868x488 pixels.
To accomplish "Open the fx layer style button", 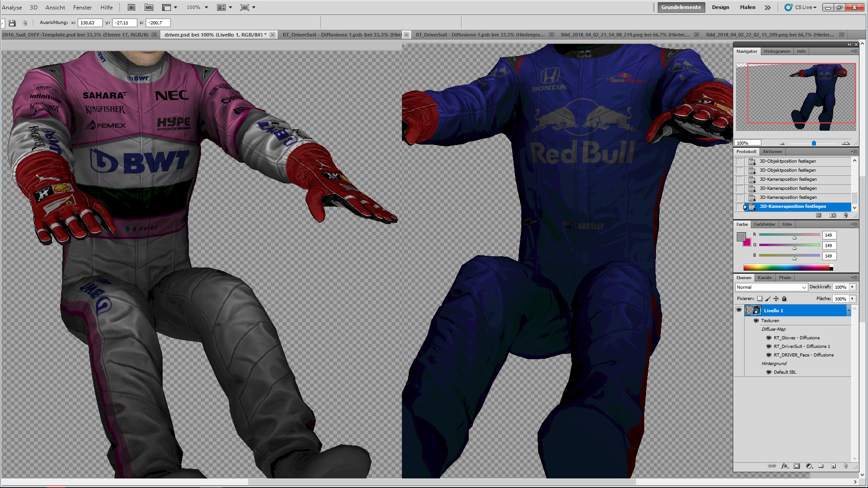I will click(784, 466).
